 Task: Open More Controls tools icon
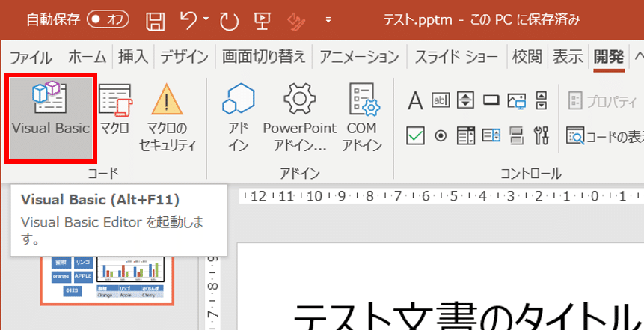tap(542, 135)
